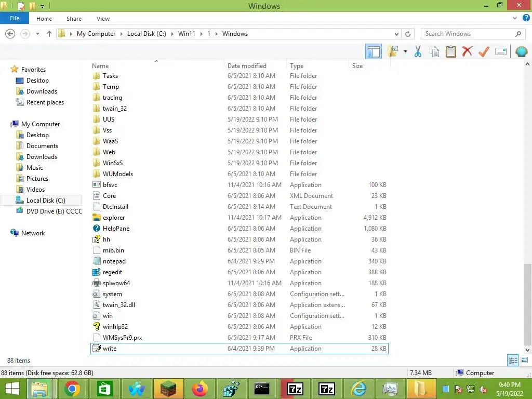Open the View ribbon tab

click(103, 19)
